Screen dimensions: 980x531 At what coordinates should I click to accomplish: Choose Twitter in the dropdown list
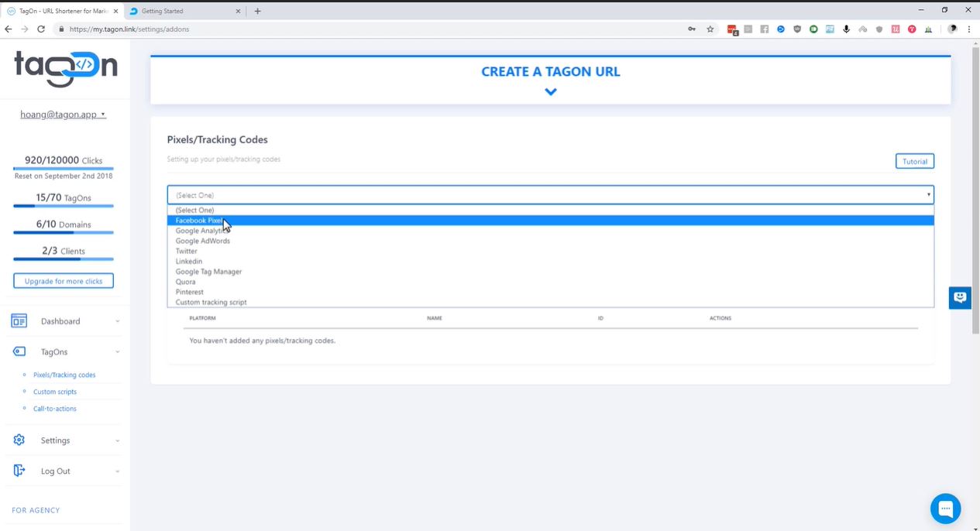(x=551, y=251)
